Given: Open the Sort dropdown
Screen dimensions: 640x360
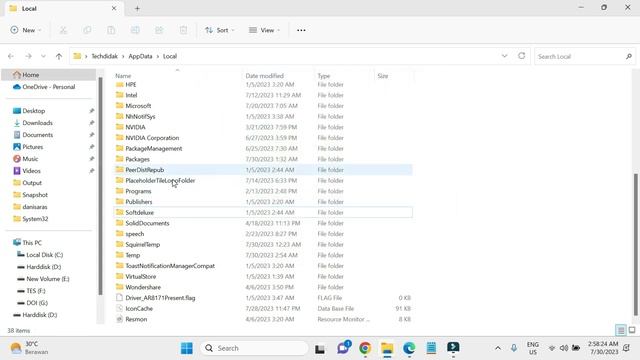Looking at the screenshot, I should [220, 30].
